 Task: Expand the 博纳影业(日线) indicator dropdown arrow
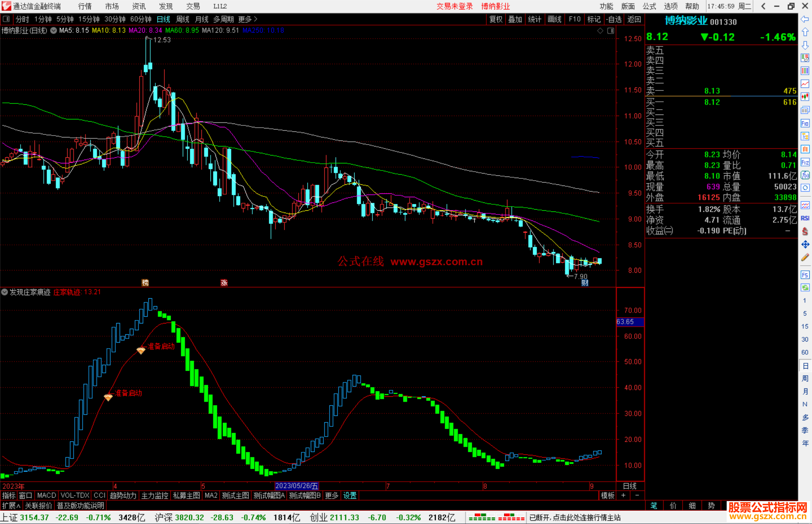point(54,30)
